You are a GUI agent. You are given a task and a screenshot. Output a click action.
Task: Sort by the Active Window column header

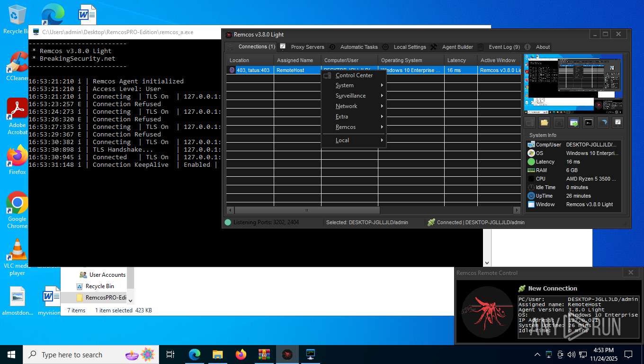(499, 60)
